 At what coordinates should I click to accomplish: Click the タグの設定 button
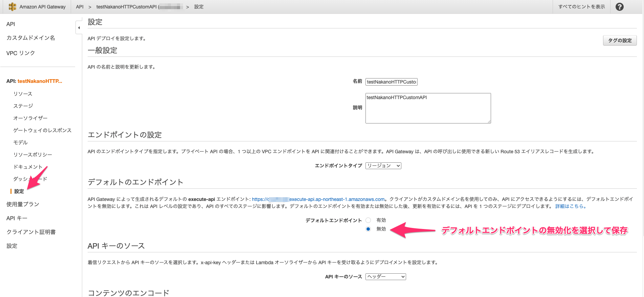pos(620,40)
